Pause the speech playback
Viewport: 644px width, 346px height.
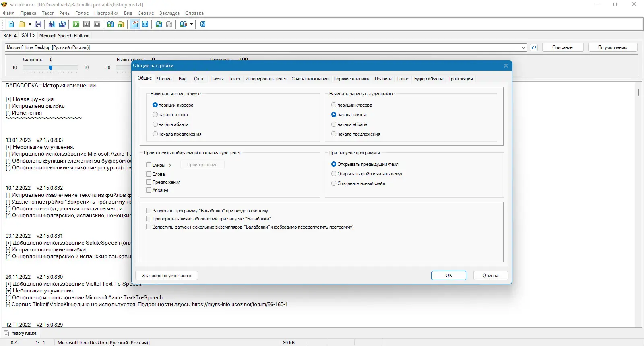click(87, 24)
